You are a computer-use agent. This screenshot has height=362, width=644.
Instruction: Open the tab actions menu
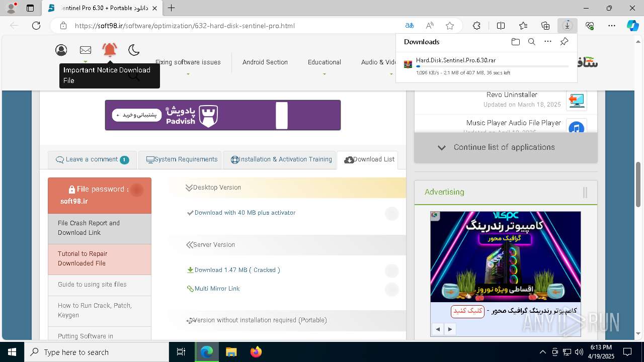(30, 8)
